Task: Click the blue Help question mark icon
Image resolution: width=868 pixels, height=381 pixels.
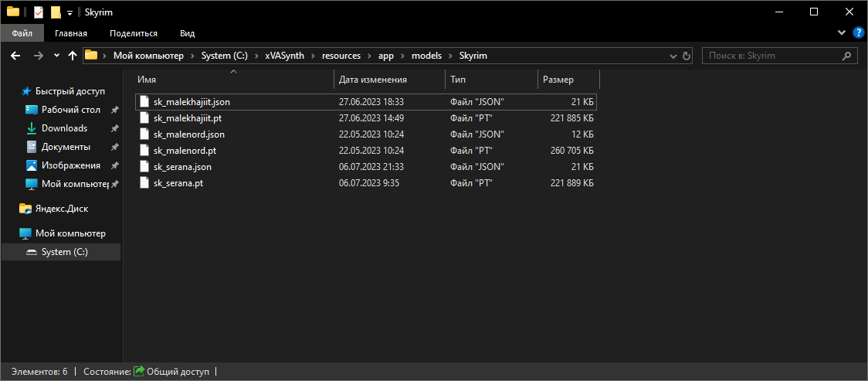Action: click(x=858, y=33)
